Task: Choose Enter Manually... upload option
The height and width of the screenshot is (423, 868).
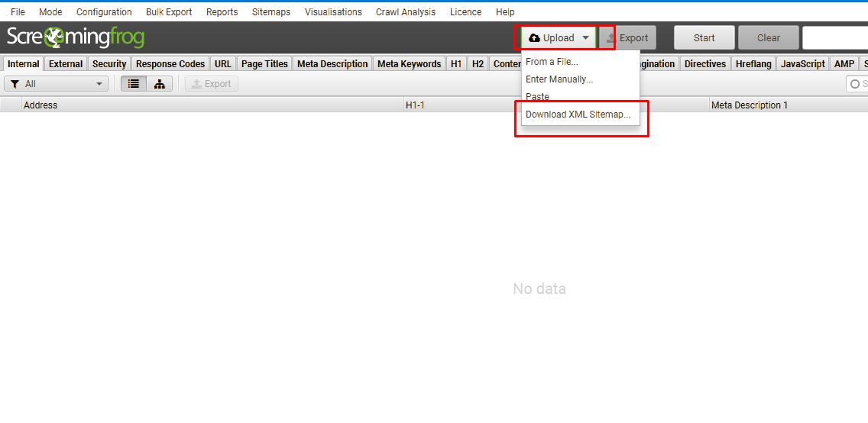Action: click(580, 79)
